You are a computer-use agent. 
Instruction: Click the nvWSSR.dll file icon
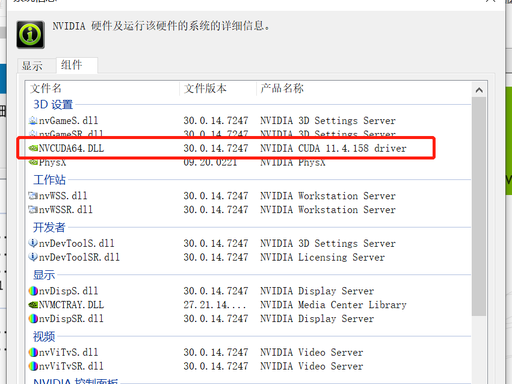tap(33, 210)
